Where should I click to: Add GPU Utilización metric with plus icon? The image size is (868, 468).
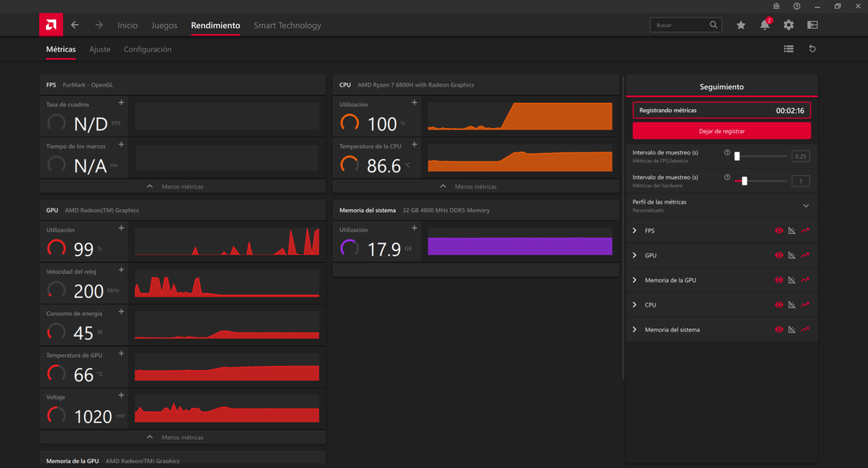point(121,229)
